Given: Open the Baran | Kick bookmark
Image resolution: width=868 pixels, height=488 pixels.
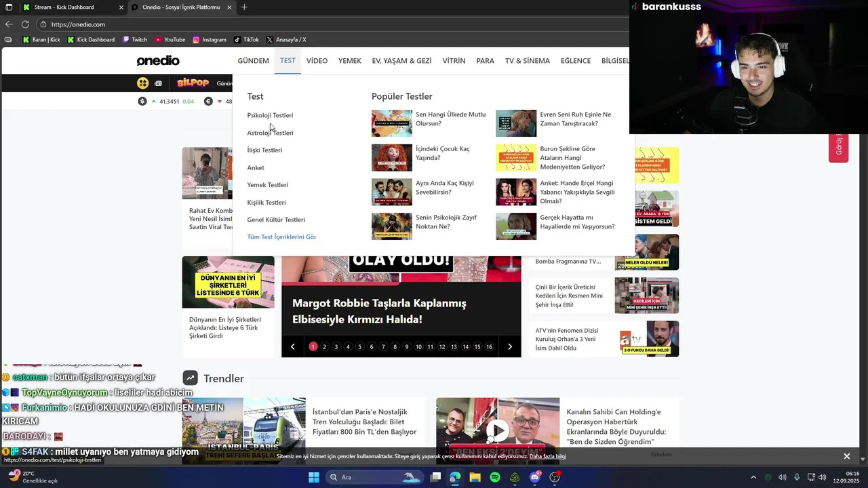Looking at the screenshot, I should pos(41,39).
